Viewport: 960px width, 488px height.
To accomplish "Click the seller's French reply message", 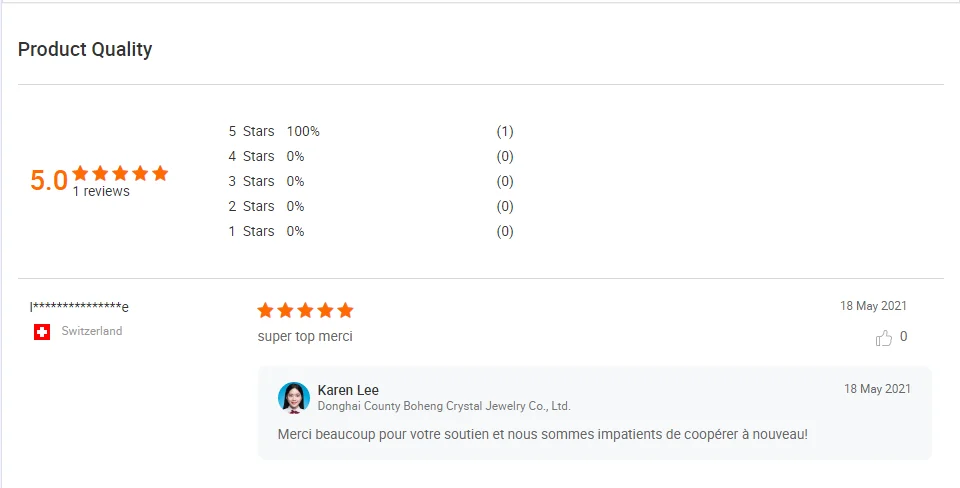I will (x=542, y=434).
